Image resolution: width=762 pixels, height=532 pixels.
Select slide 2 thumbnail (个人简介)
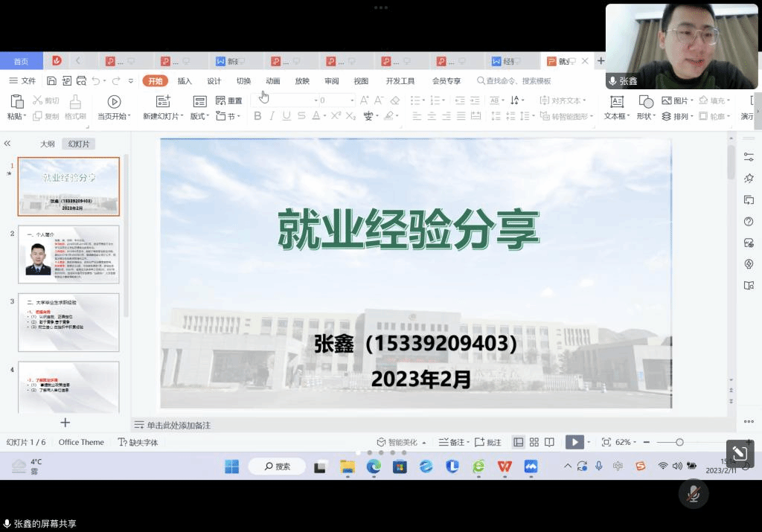click(x=68, y=254)
